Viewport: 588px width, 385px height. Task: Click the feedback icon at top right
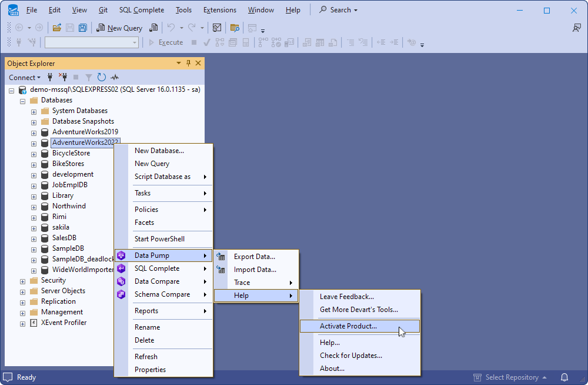pos(576,28)
